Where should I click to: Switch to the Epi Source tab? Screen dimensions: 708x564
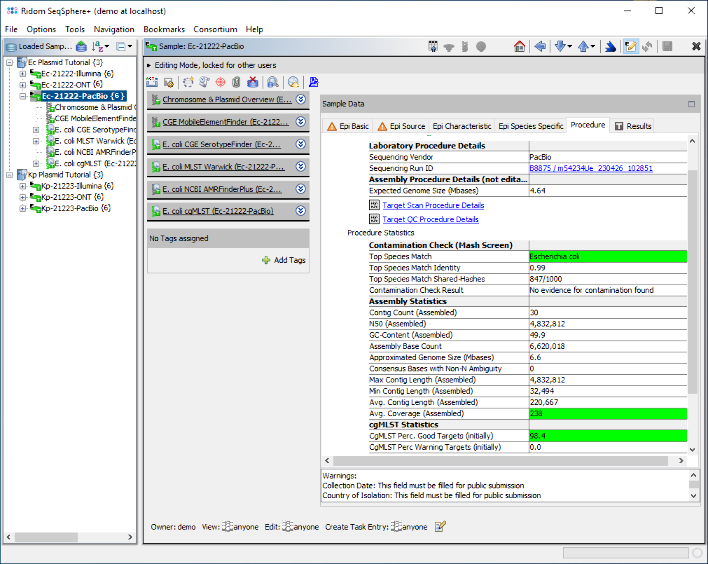pos(402,126)
